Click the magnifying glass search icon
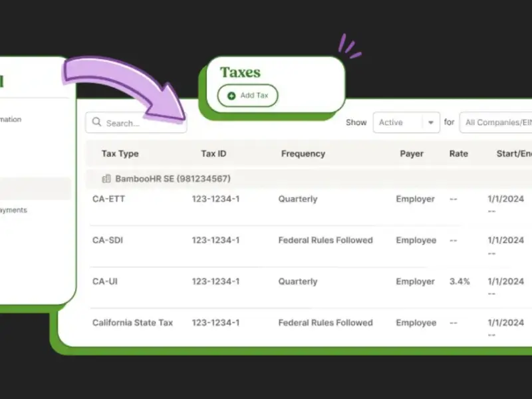This screenshot has width=532, height=399. coord(97,122)
